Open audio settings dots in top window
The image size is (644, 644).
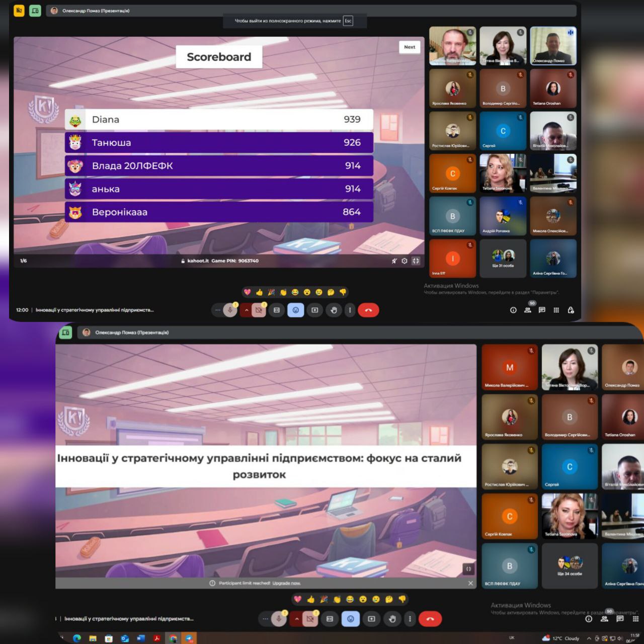click(x=217, y=310)
